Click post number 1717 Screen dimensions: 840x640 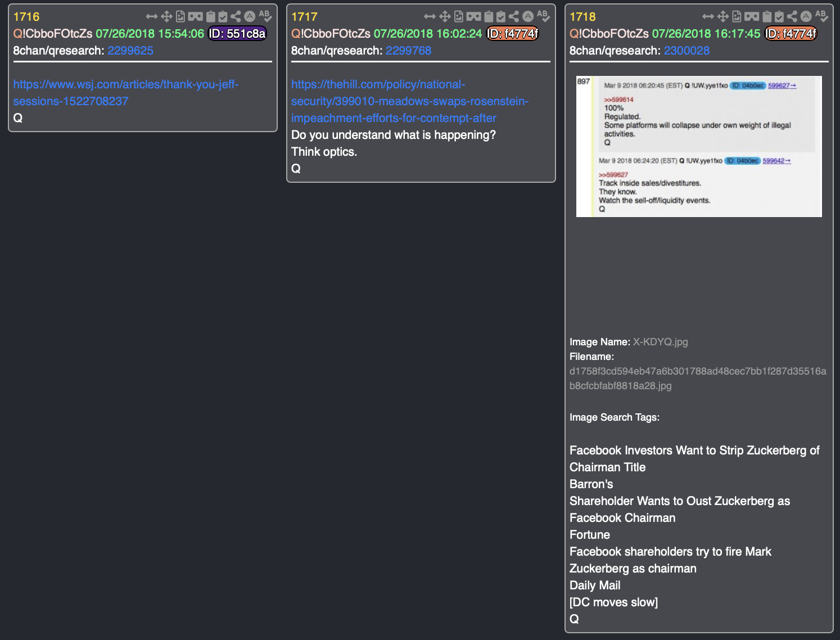(304, 17)
